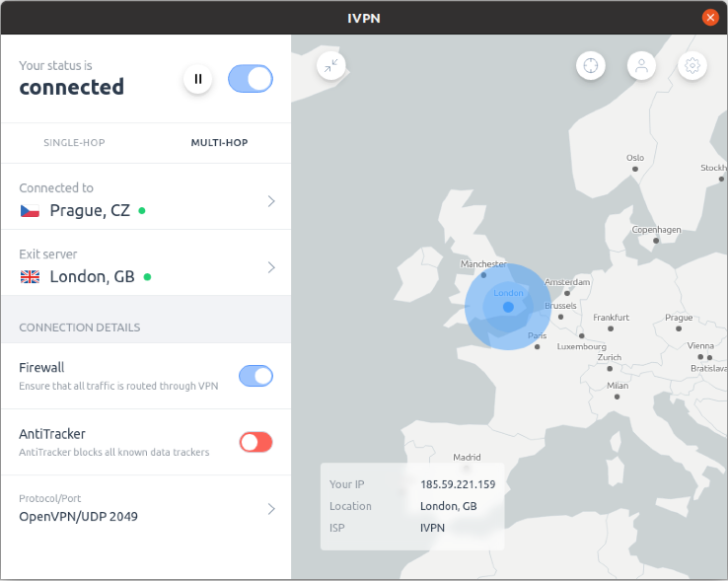Choose Paris location on the map
This screenshot has width=728, height=581.
(538, 346)
